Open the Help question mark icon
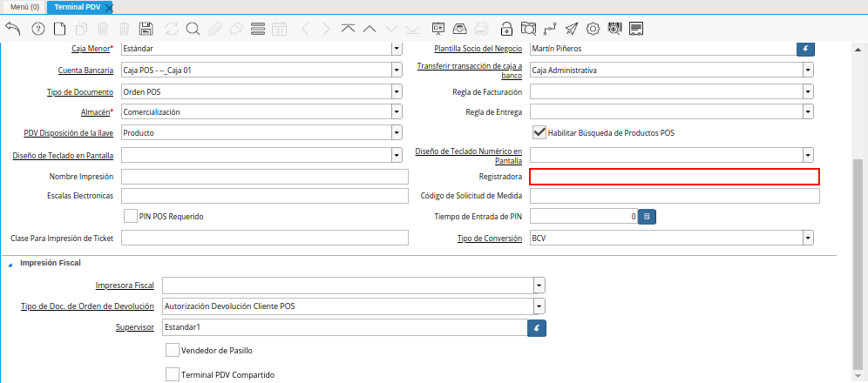This screenshot has width=868, height=383. 38,29
